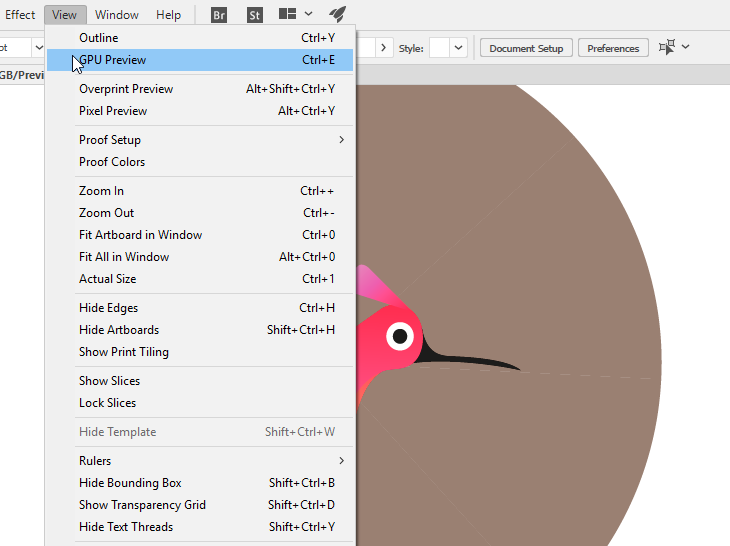730x546 pixels.
Task: Toggle Hide Artboards
Action: (x=200, y=330)
